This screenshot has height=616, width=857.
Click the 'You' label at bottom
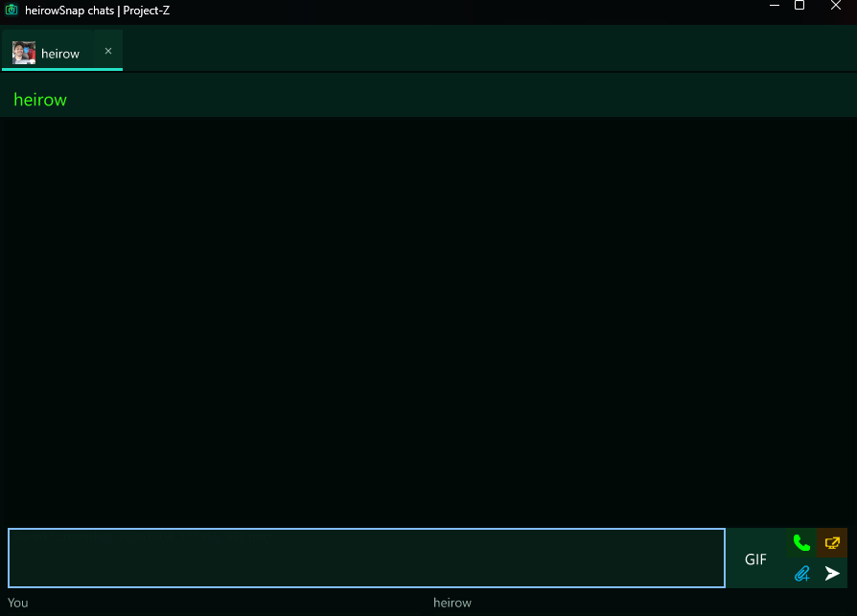click(x=17, y=603)
